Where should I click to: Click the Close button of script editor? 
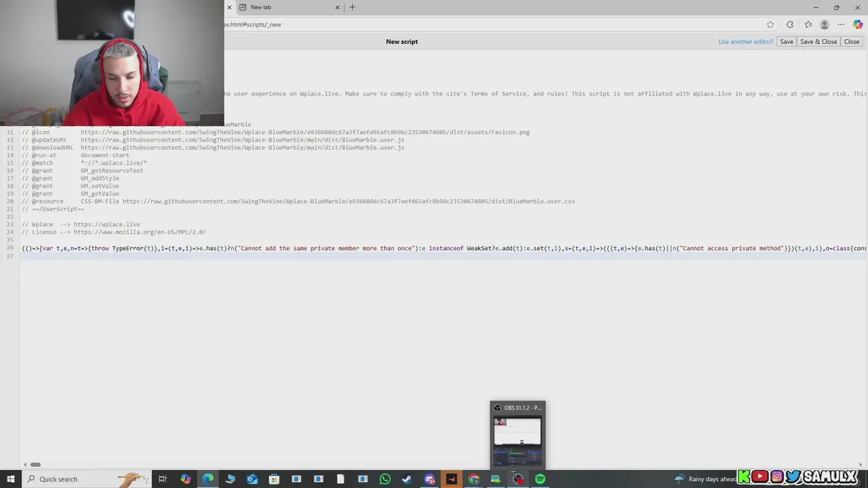click(x=851, y=41)
